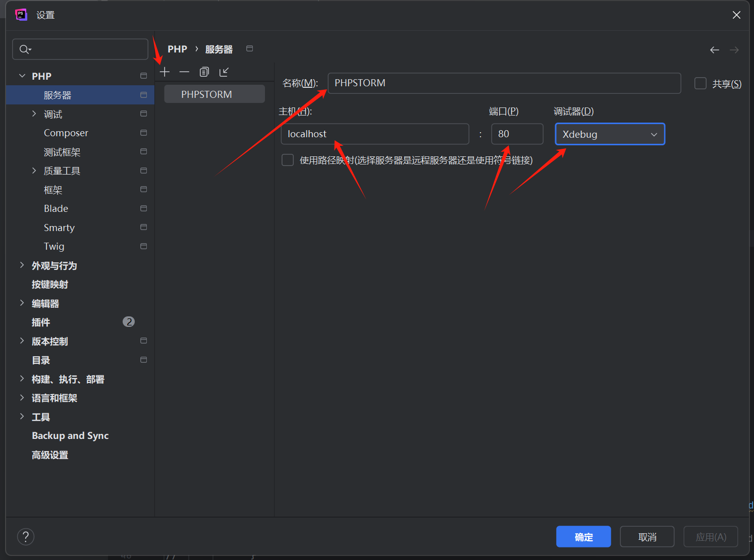Screen dimensions: 754x560
Task: Expand the 编辑器 section
Action: pyautogui.click(x=22, y=303)
